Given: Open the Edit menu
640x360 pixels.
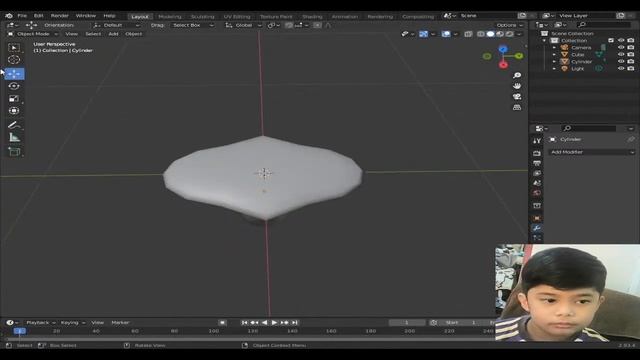Looking at the screenshot, I should point(38,16).
